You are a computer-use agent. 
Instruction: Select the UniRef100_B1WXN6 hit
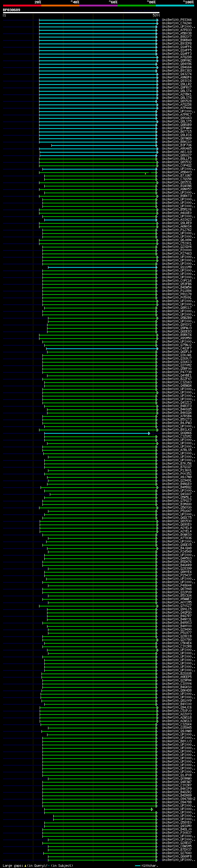click(x=176, y=186)
